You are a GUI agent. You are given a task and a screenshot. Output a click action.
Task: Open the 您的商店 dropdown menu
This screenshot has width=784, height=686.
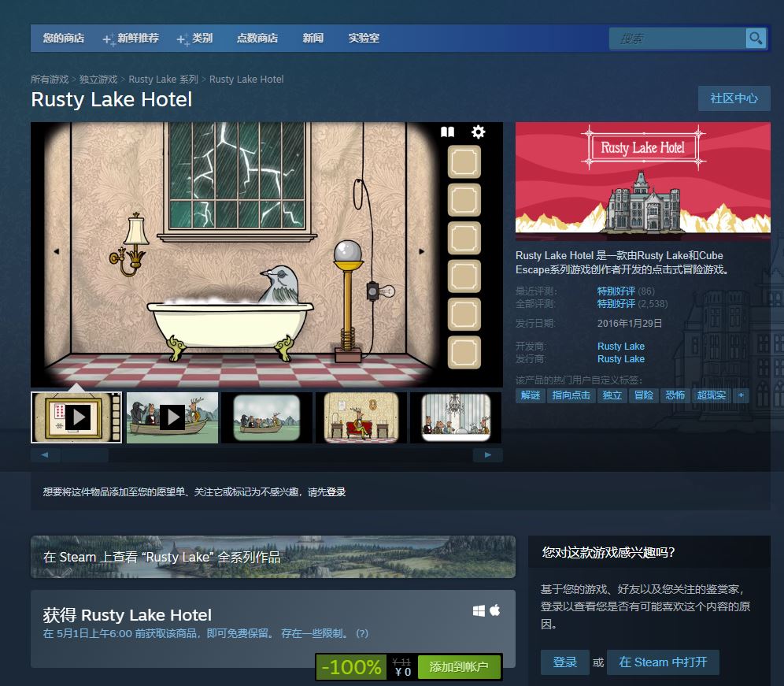(x=64, y=38)
